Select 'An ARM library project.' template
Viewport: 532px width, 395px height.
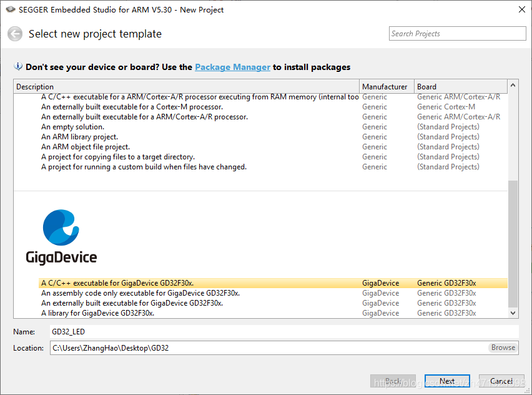[x=273, y=137]
